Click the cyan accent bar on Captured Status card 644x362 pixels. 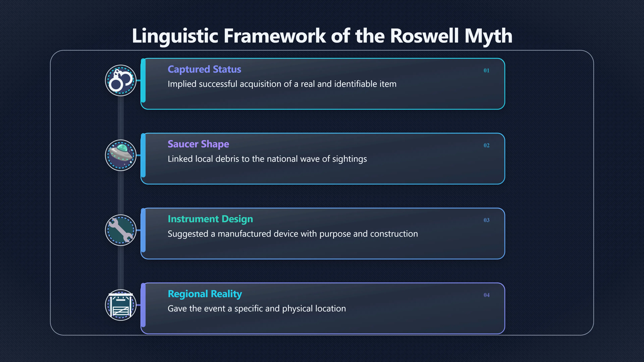click(x=143, y=81)
